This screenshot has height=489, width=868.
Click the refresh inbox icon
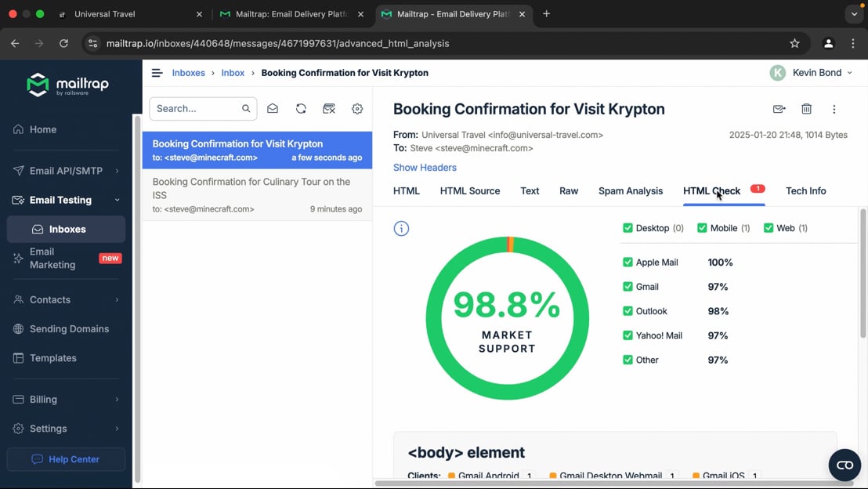pos(301,109)
